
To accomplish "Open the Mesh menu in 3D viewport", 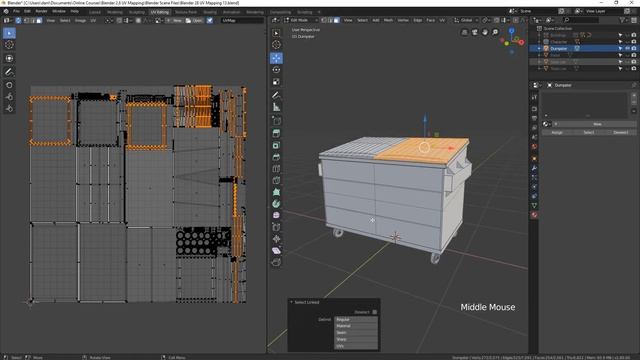I will point(388,20).
